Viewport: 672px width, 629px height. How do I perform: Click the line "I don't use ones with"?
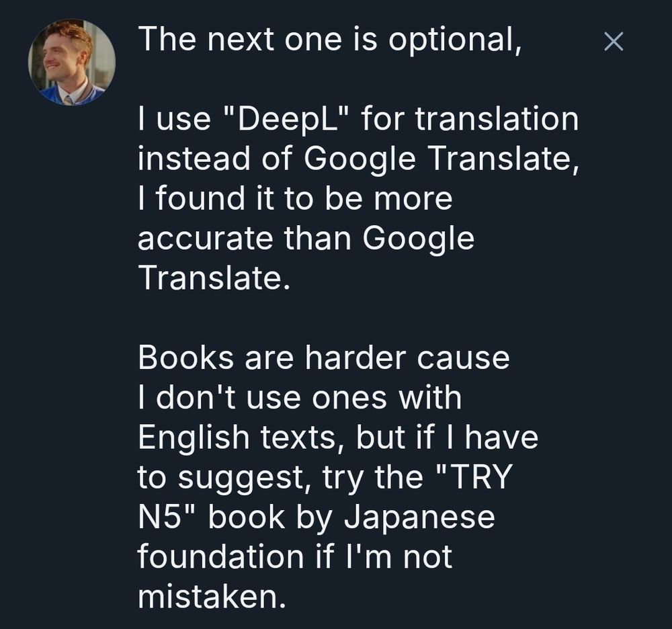300,397
